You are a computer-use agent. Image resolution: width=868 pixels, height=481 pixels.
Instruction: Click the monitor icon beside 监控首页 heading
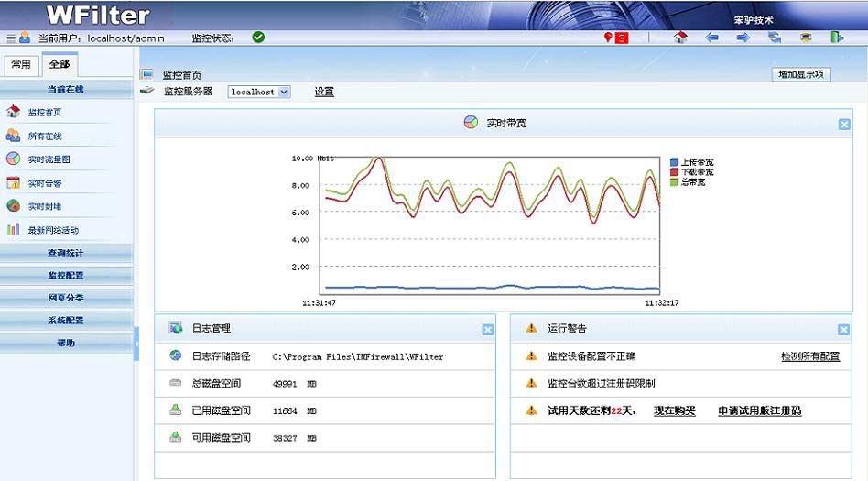tap(146, 73)
